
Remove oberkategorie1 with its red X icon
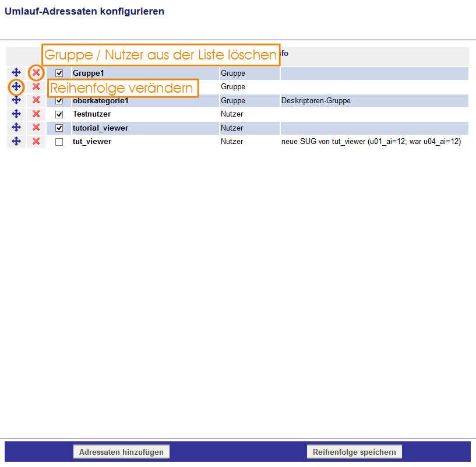pyautogui.click(x=36, y=100)
